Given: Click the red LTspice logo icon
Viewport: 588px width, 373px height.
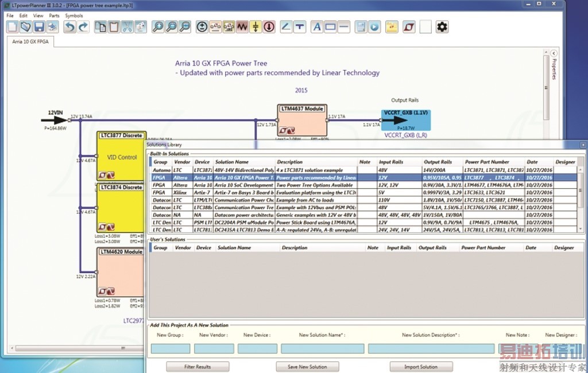Looking at the screenshot, I should pos(408,26).
